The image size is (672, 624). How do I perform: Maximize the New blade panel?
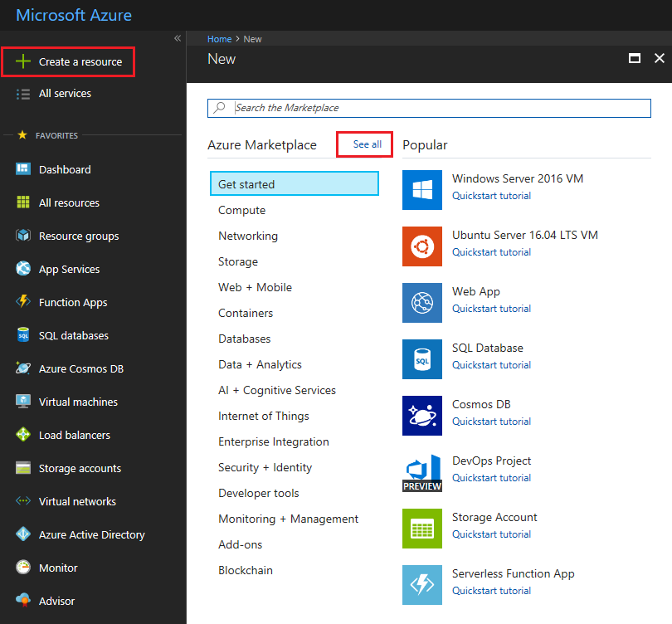click(x=635, y=59)
